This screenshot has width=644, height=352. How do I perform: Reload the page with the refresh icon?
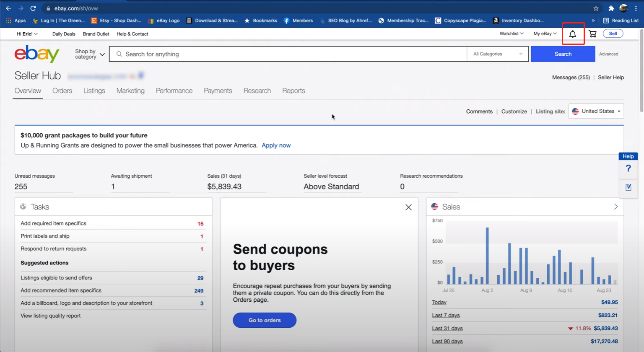point(33,8)
